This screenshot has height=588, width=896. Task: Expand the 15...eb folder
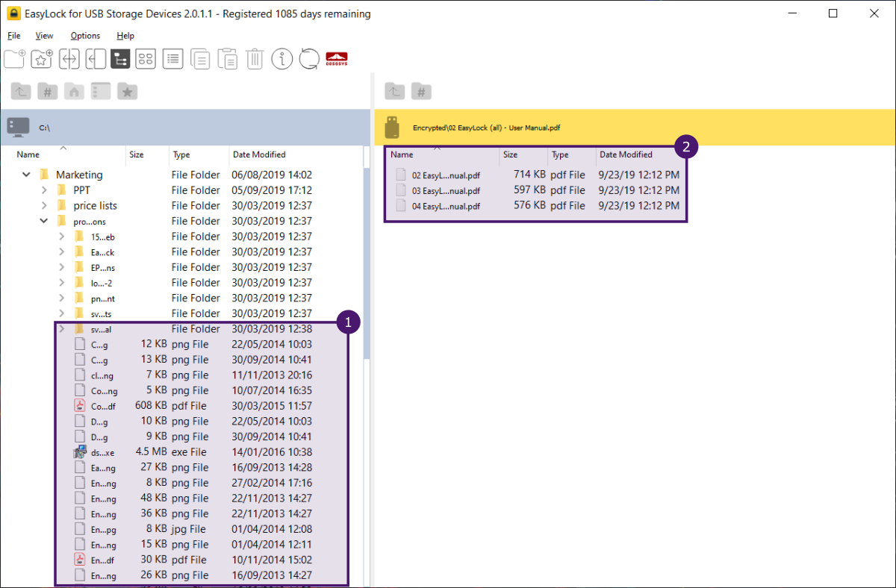point(61,237)
